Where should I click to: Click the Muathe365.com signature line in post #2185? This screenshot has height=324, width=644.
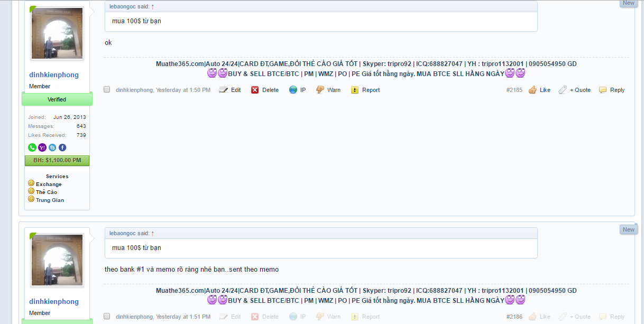pyautogui.click(x=366, y=64)
